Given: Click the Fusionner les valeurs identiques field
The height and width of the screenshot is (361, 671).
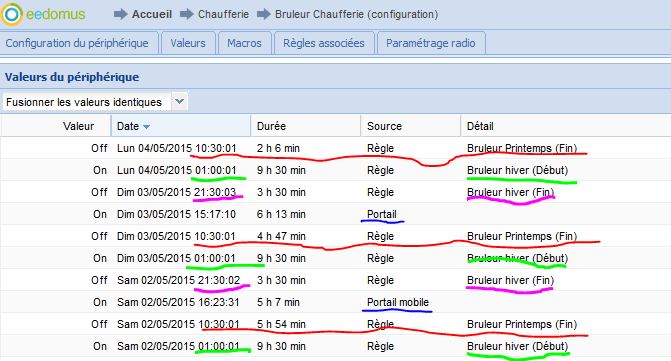Looking at the screenshot, I should pyautogui.click(x=87, y=102).
